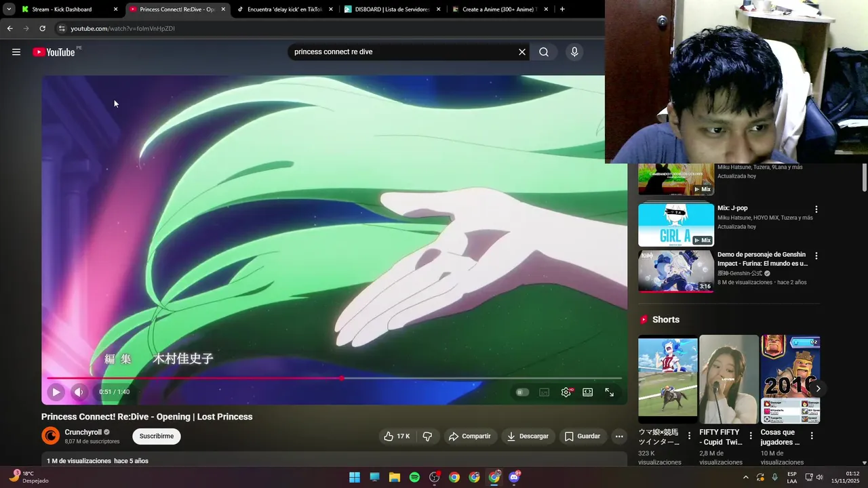Open a new browser tab
Image resolution: width=868 pixels, height=488 pixels.
point(562,9)
